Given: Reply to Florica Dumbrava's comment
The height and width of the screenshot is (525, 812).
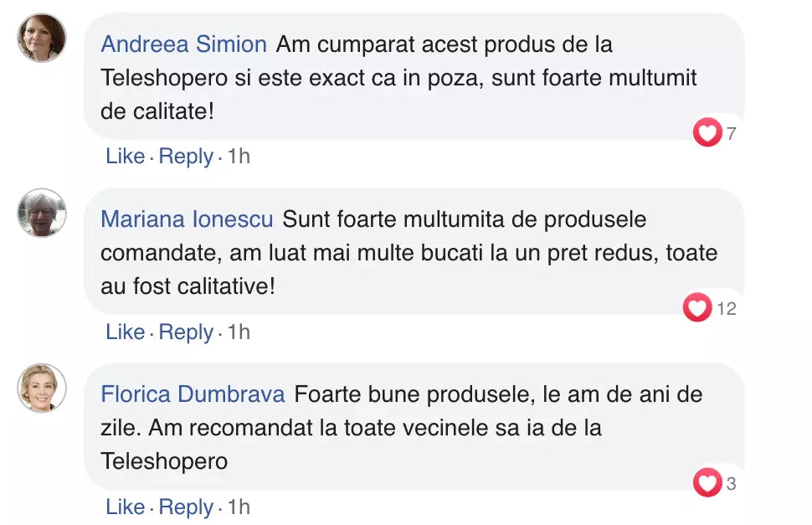Looking at the screenshot, I should click(x=186, y=507).
